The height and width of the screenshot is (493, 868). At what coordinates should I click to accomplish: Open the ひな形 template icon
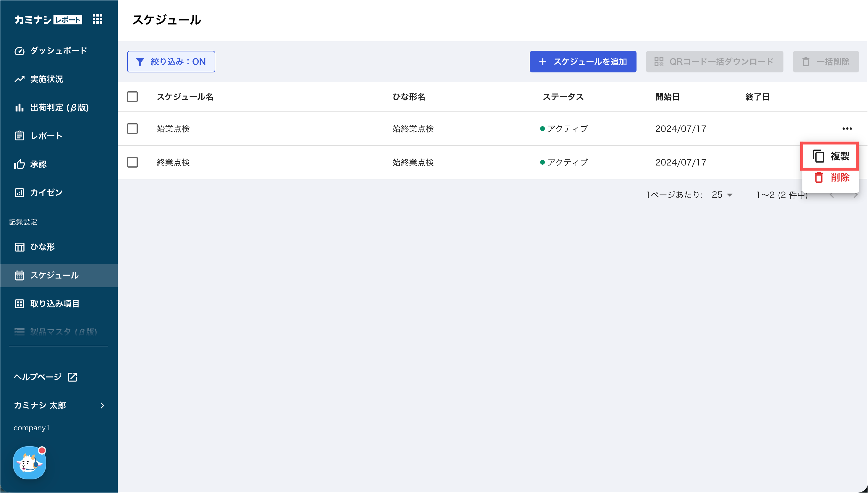tap(19, 247)
